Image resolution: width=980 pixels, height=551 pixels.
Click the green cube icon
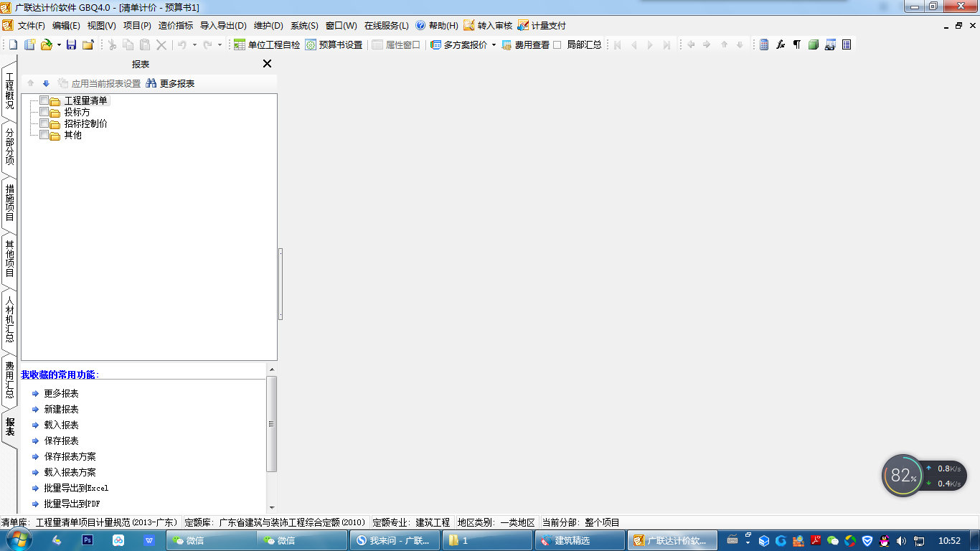(813, 44)
